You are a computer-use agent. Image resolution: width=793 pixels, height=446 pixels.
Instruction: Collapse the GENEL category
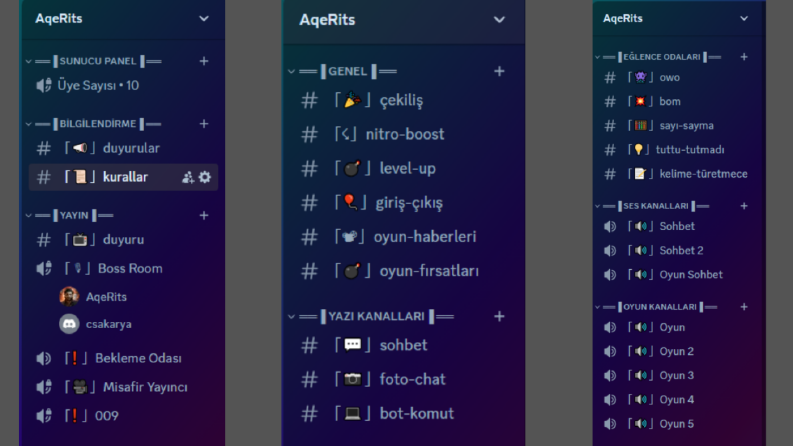point(291,71)
